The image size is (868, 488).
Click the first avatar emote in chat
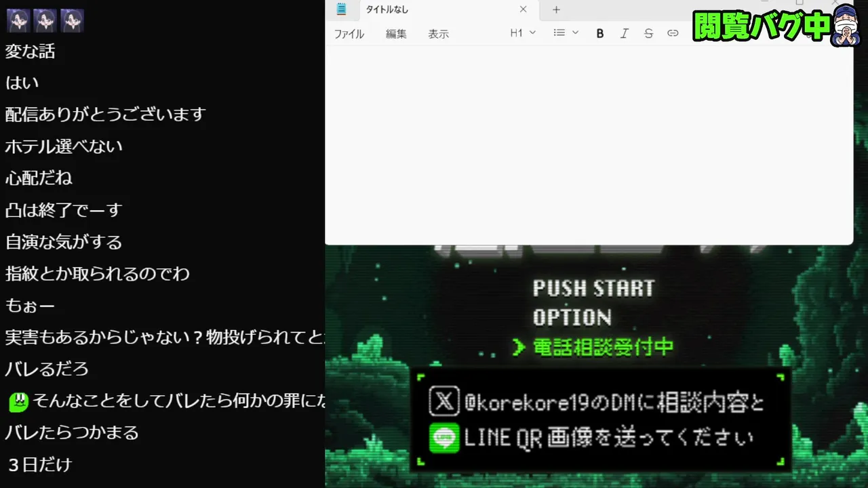(x=18, y=21)
